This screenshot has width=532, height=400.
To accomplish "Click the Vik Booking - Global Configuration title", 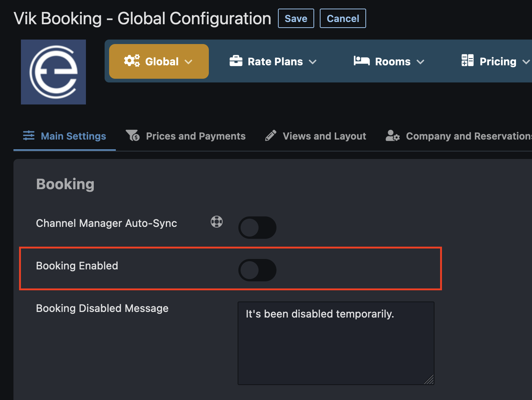I will point(142,18).
